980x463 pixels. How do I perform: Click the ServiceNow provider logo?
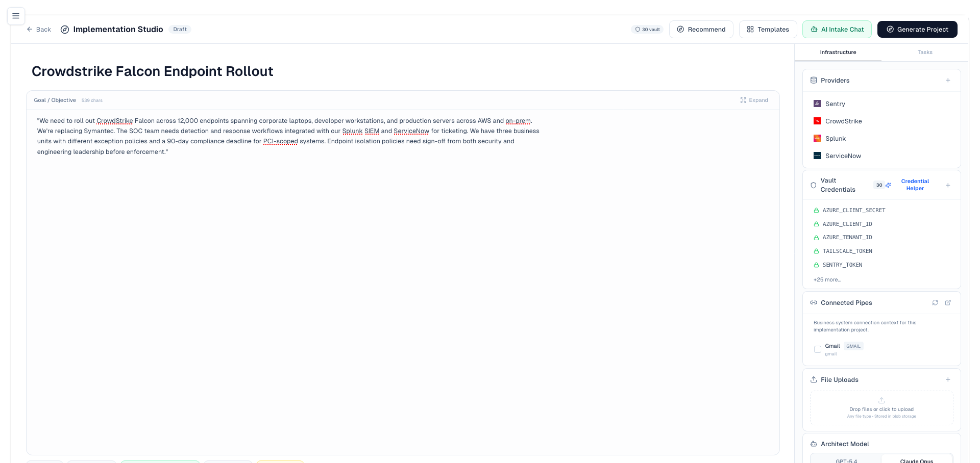[x=817, y=156]
